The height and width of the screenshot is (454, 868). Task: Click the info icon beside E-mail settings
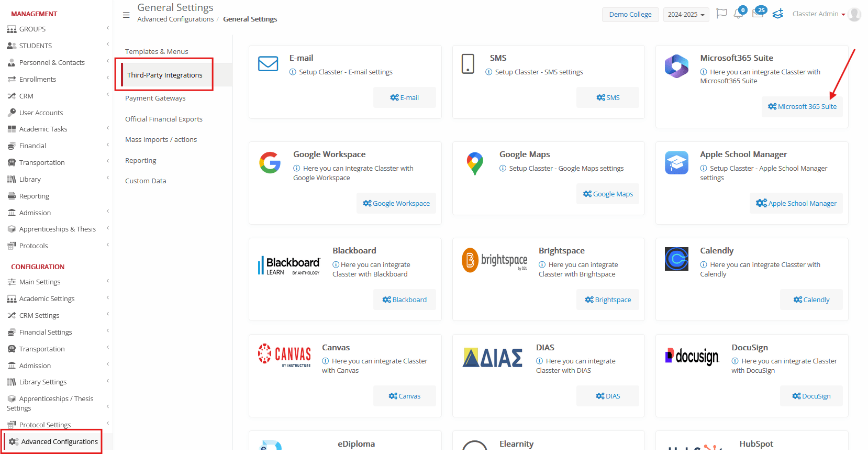293,72
